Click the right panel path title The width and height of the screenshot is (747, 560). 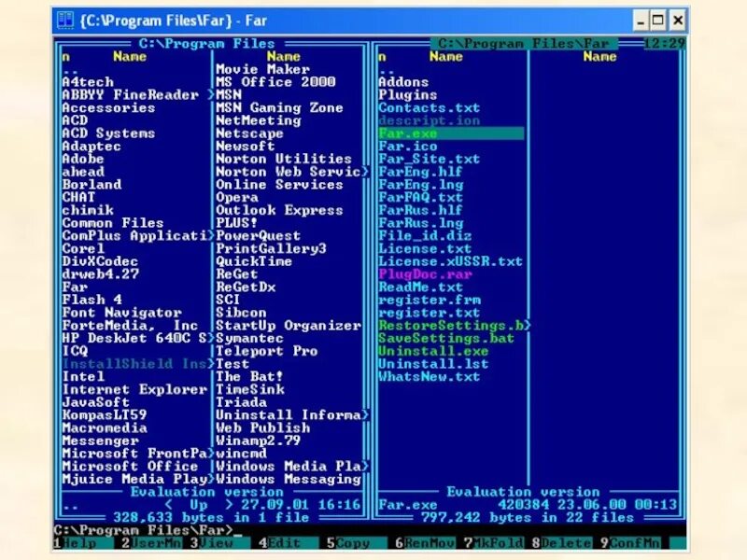click(524, 43)
